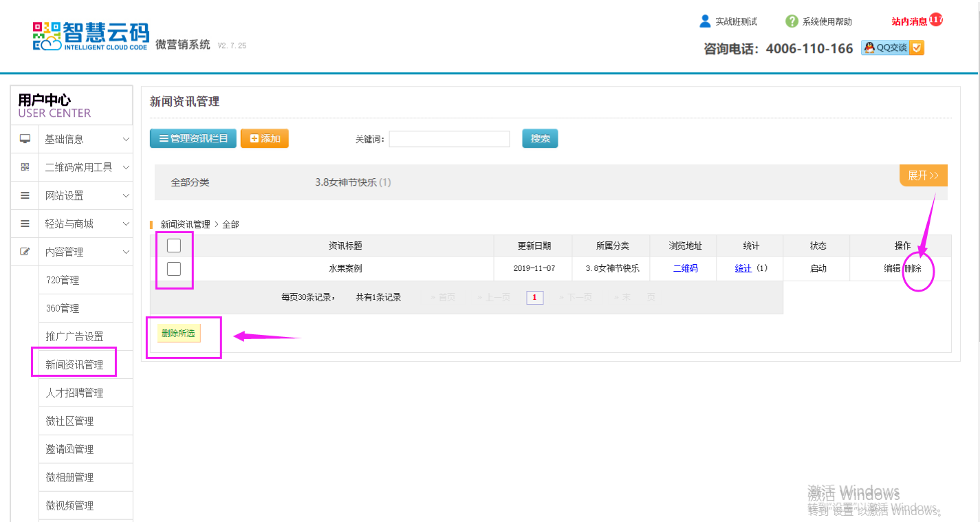This screenshot has height=522, width=980.
Task: Click the 二维码常用工具 QR code icon
Action: pyautogui.click(x=25, y=167)
